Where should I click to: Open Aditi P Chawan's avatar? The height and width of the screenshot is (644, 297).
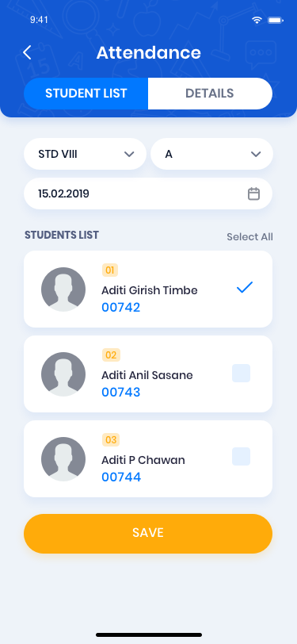tap(63, 458)
